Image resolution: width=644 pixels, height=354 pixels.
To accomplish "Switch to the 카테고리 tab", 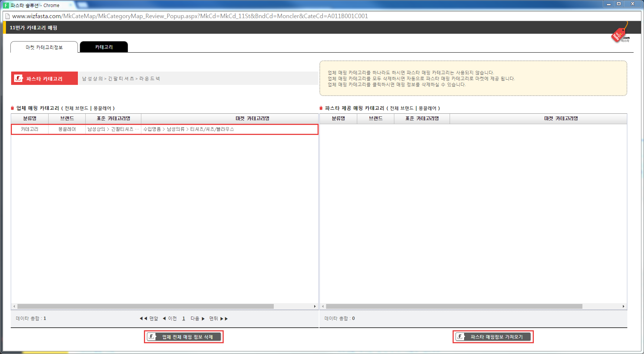I will tap(104, 47).
